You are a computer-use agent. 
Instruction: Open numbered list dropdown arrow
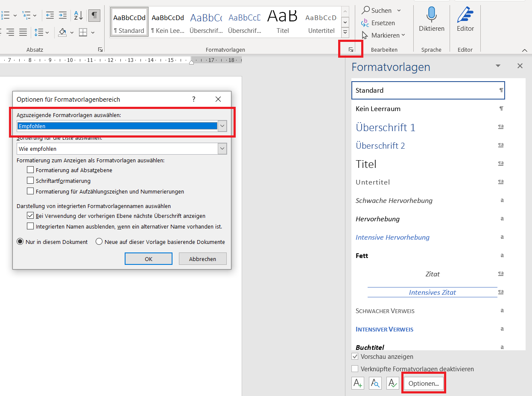tap(15, 15)
